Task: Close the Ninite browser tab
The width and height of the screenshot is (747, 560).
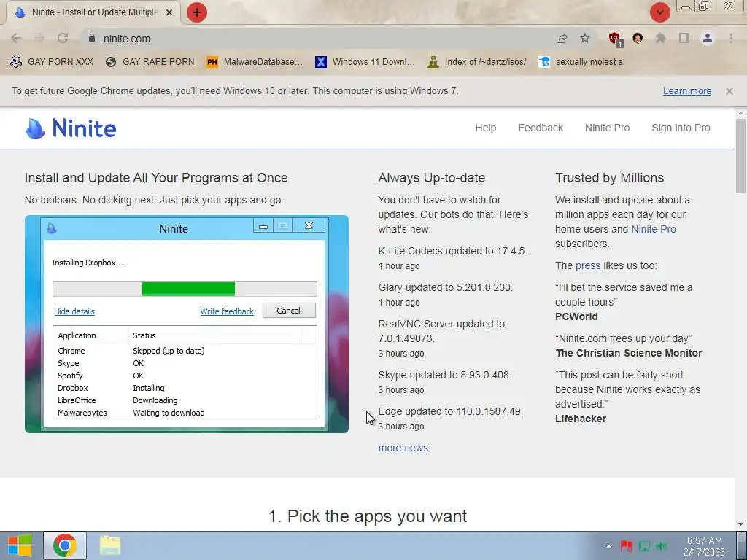Action: (x=169, y=12)
